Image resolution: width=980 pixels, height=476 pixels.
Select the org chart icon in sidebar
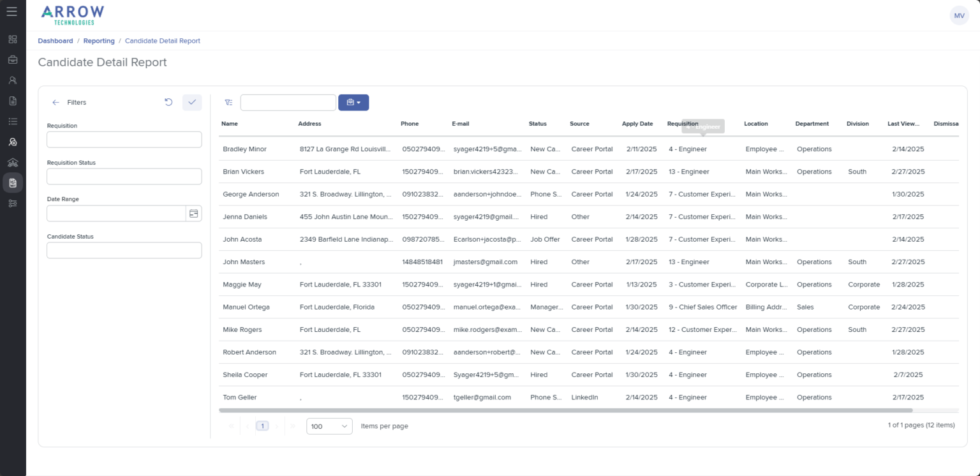pyautogui.click(x=12, y=162)
